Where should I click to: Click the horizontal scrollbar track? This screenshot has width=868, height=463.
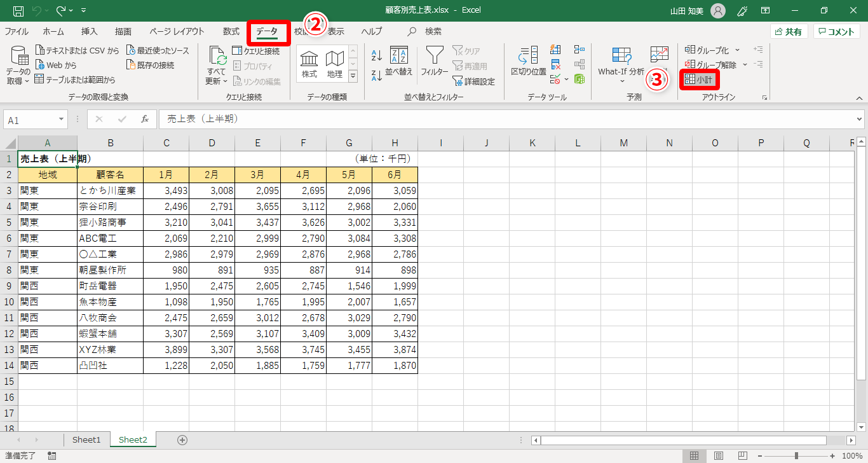(x=693, y=440)
